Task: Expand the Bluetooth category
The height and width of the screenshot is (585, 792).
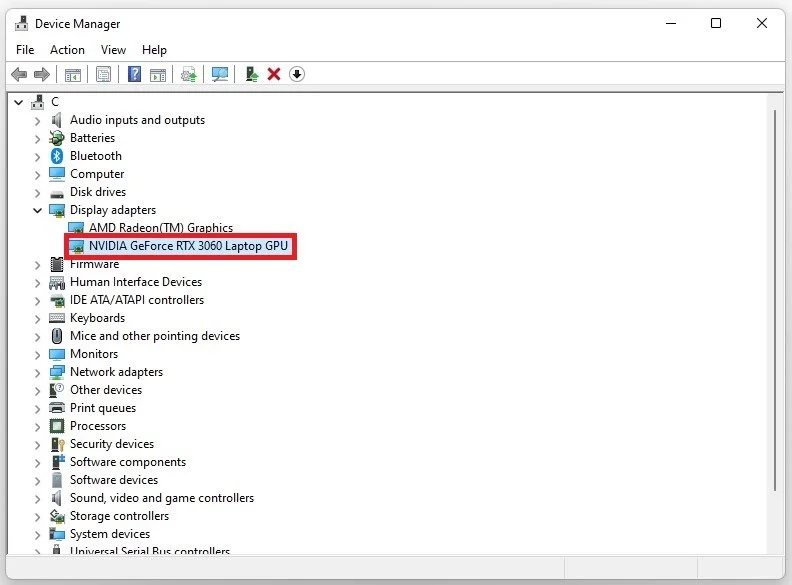Action: pos(37,157)
